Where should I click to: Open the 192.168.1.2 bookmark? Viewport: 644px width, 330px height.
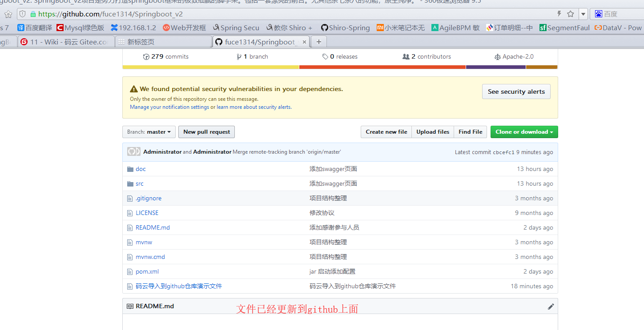coord(133,28)
